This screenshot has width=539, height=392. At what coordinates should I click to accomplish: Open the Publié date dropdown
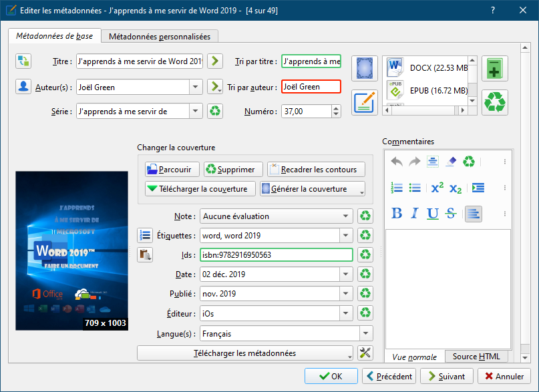[346, 293]
